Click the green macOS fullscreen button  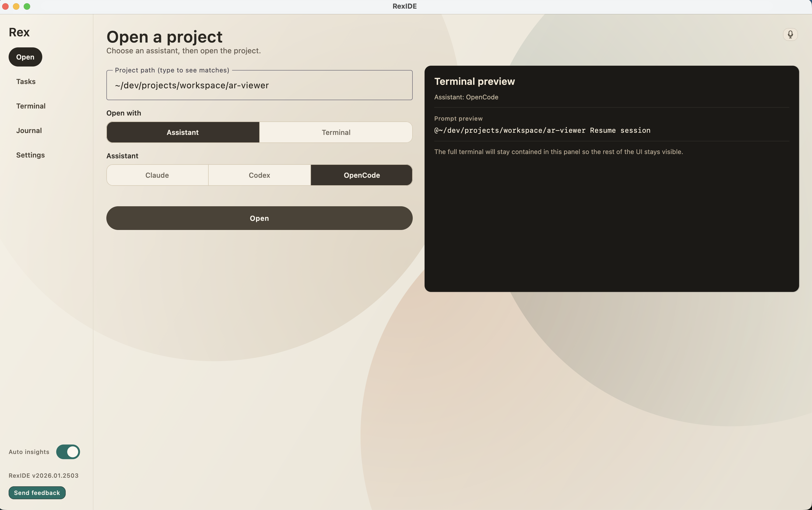point(27,6)
